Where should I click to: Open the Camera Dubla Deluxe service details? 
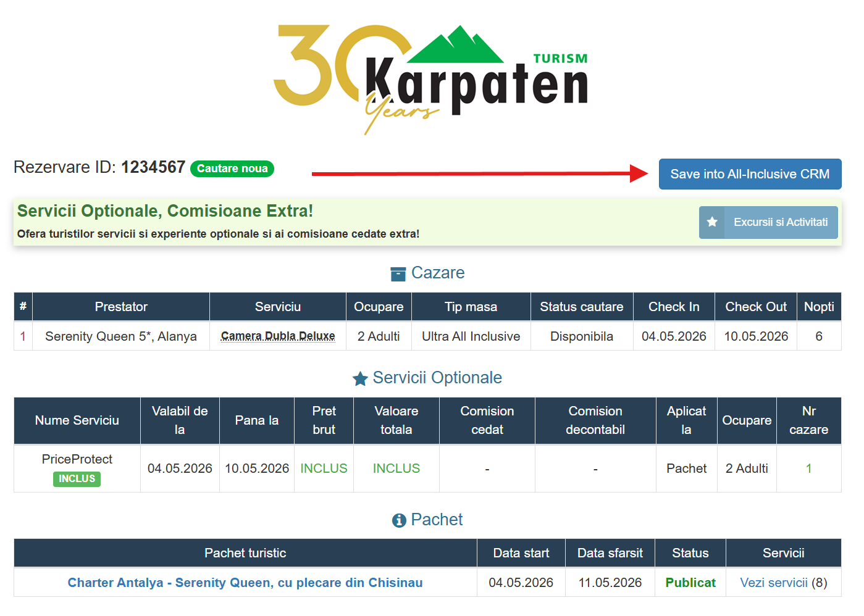(x=278, y=336)
